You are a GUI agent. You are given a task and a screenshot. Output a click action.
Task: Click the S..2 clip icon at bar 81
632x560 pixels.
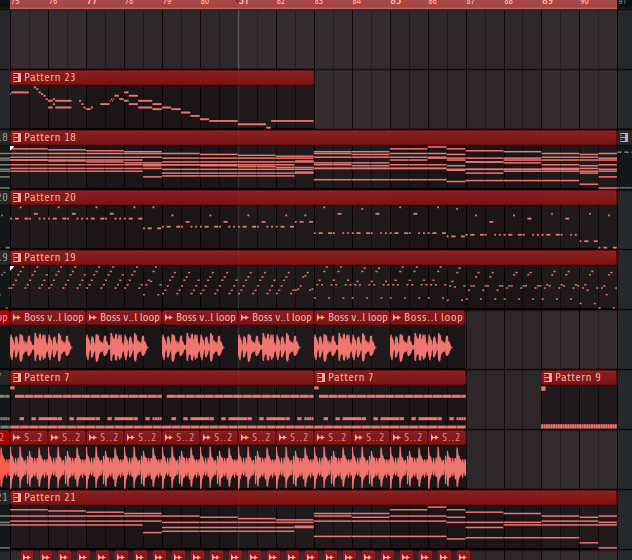[x=244, y=437]
